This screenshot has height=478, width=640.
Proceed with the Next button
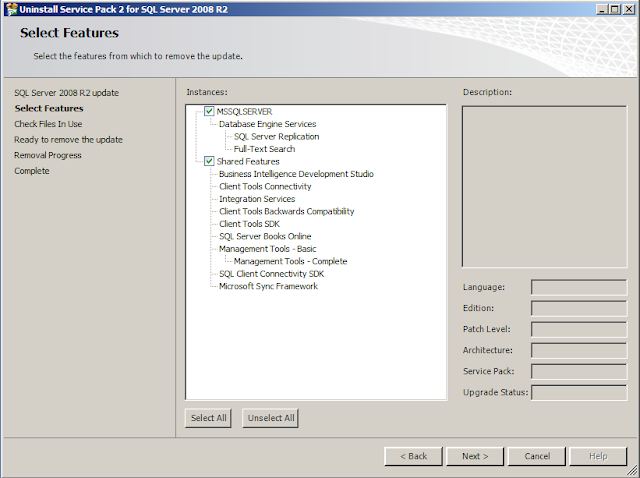pyautogui.click(x=475, y=456)
